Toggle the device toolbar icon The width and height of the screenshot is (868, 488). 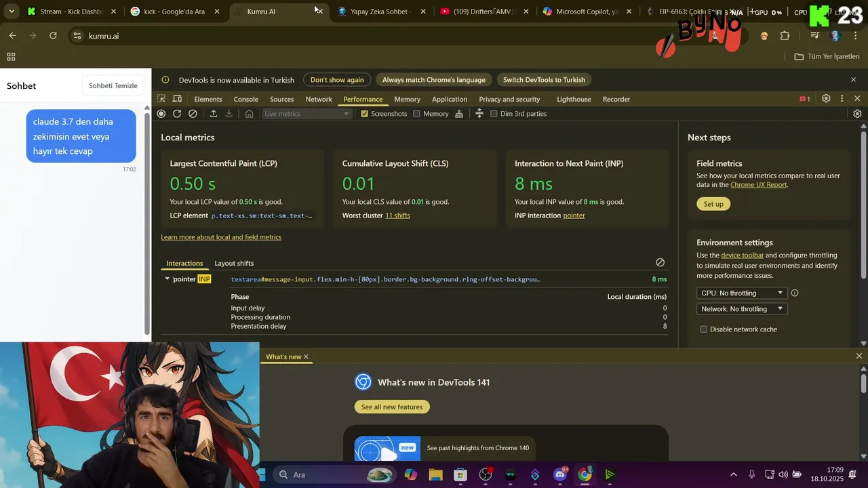click(x=177, y=99)
